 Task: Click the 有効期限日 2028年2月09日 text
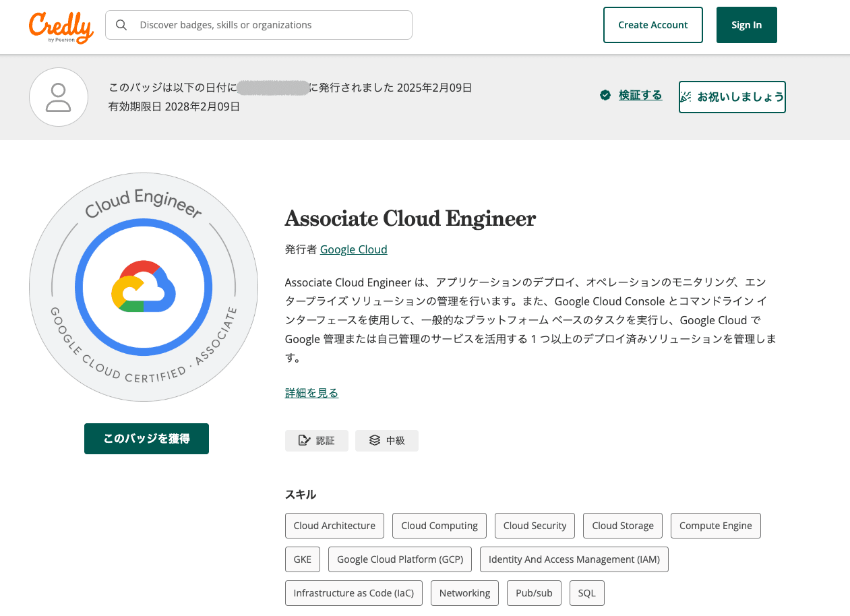point(174,106)
